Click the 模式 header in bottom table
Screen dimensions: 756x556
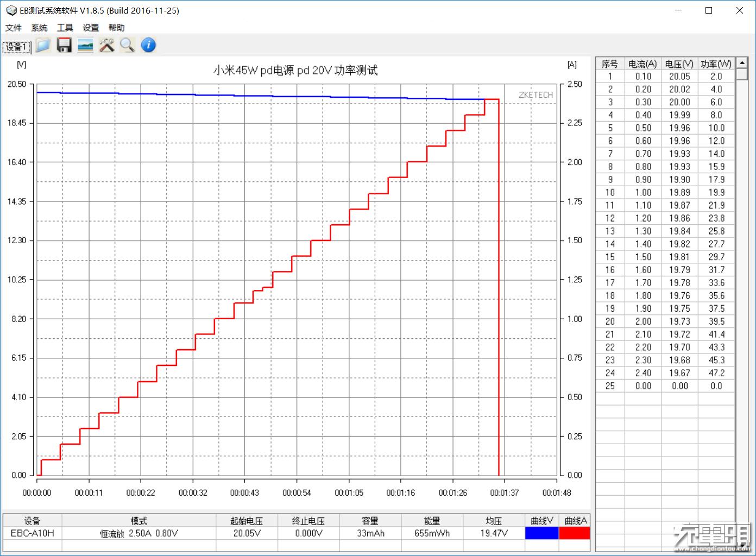(138, 521)
